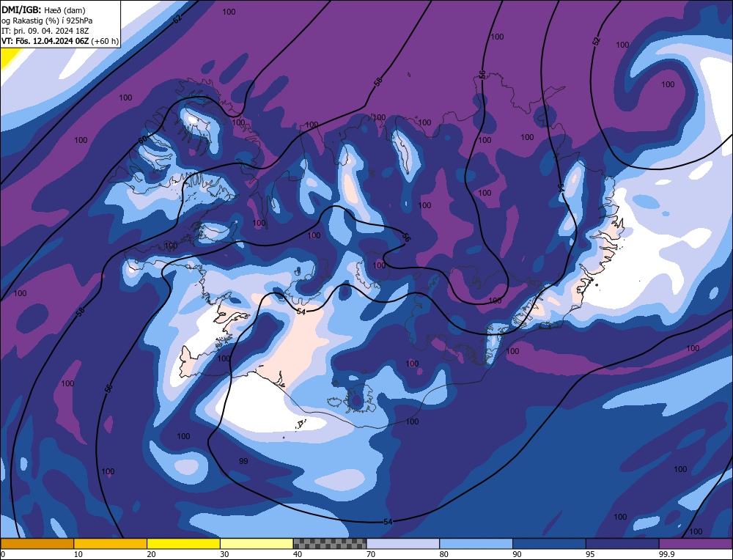Click the pale yellow 30–40 legend swatch

pos(257,544)
